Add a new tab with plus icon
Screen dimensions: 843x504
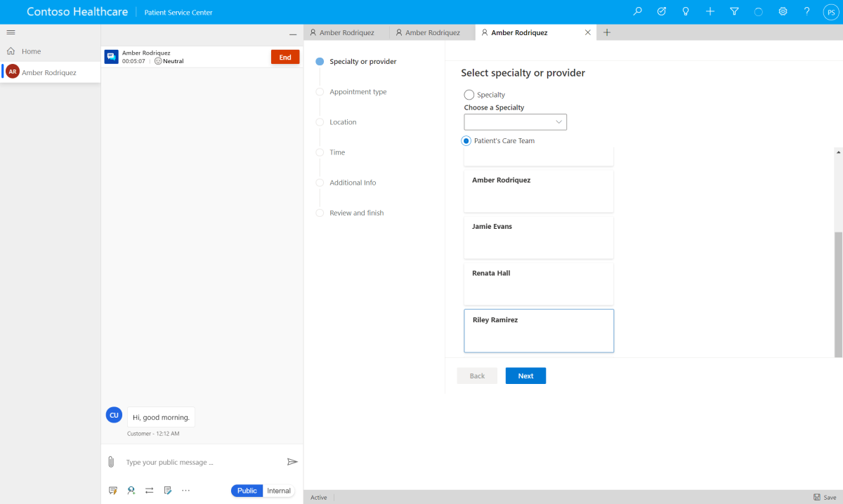click(x=607, y=32)
